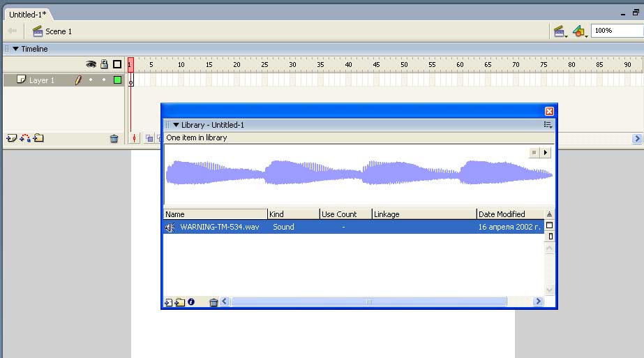Viewport: 644px width, 358px height.
Task: Toggle Layer 1 lock dot
Action: (x=104, y=80)
